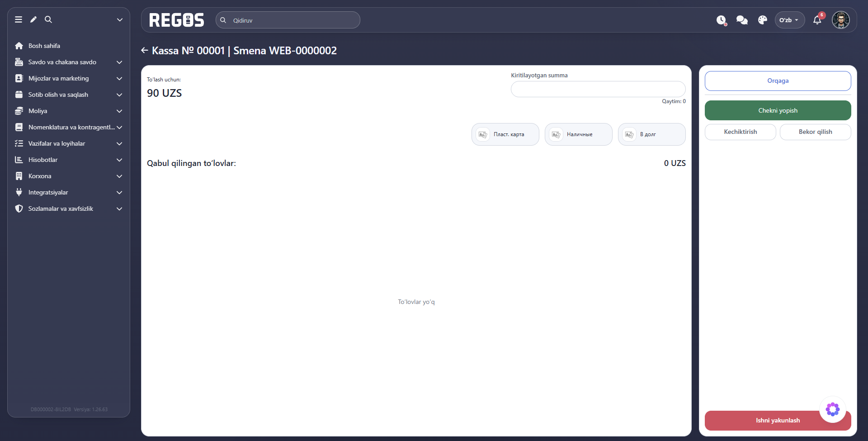This screenshot has height=441, width=868.
Task: Open the color palette theme icon
Action: tap(763, 20)
